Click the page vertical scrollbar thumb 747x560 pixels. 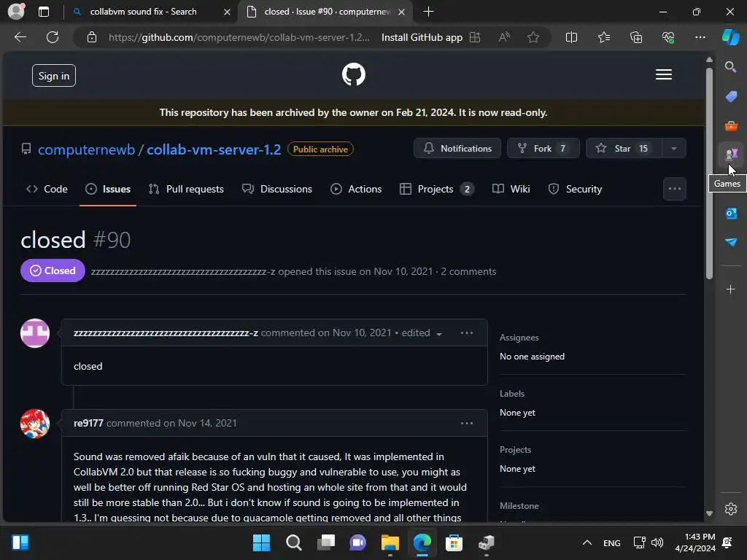[709, 174]
